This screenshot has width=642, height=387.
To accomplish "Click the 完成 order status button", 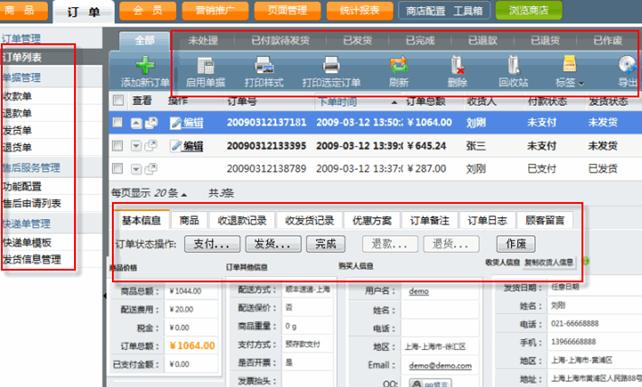I will pos(326,244).
